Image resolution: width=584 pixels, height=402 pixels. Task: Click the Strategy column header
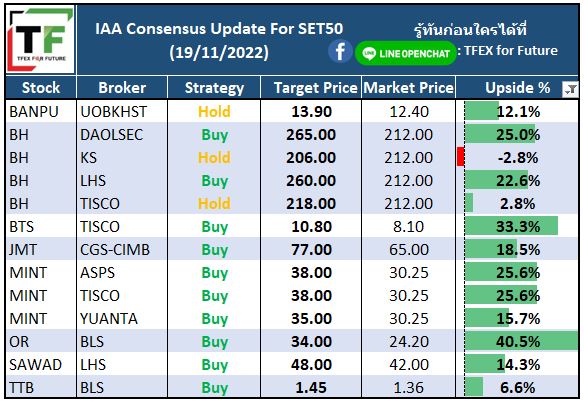pos(214,88)
